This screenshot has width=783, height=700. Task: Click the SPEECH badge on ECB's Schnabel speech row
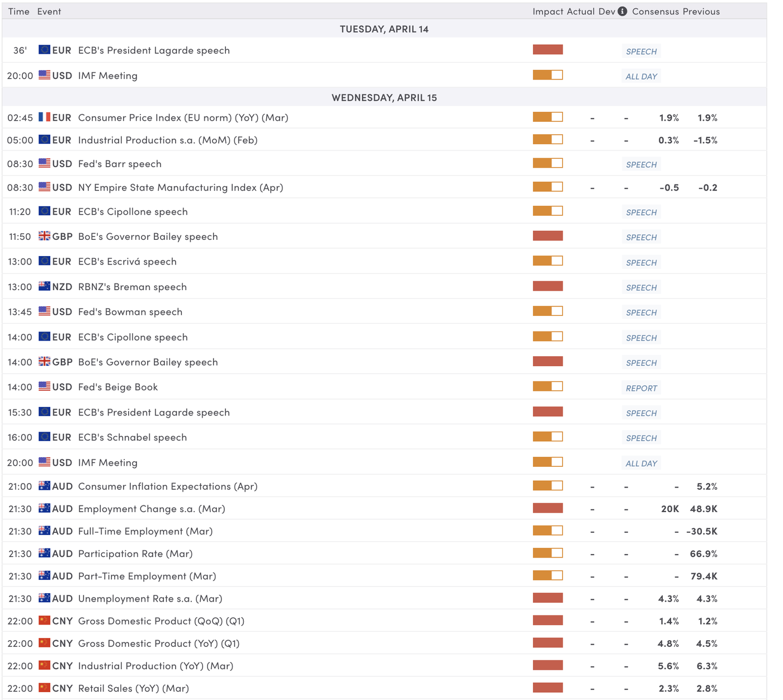[x=641, y=438]
